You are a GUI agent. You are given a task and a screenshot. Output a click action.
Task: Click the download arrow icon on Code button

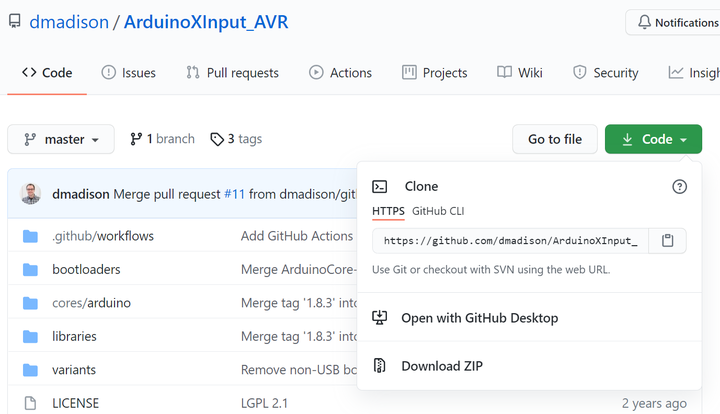click(x=627, y=139)
